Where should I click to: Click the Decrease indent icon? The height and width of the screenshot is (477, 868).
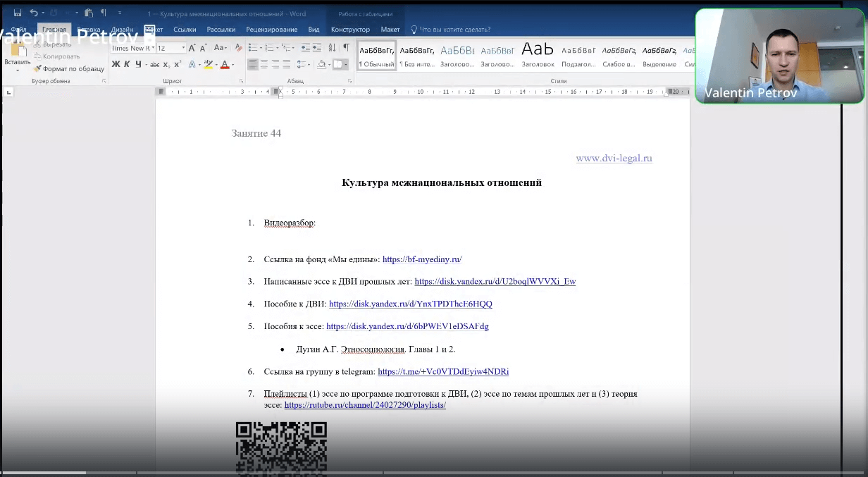point(305,48)
